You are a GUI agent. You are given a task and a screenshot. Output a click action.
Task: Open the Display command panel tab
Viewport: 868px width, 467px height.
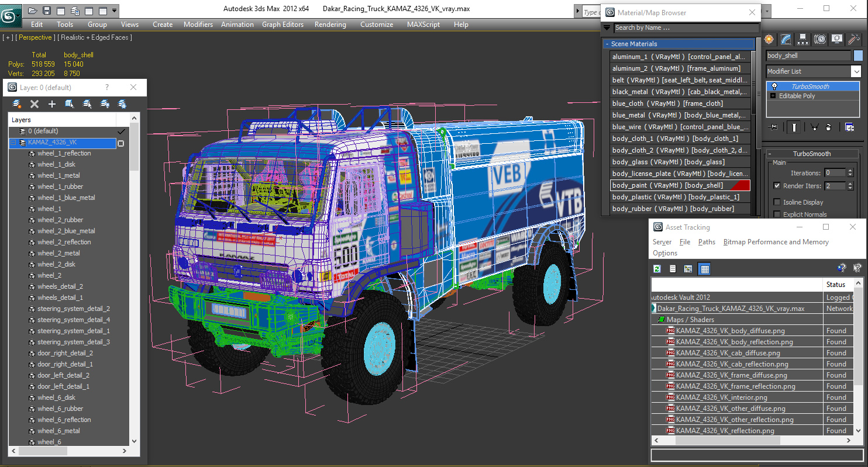(837, 39)
